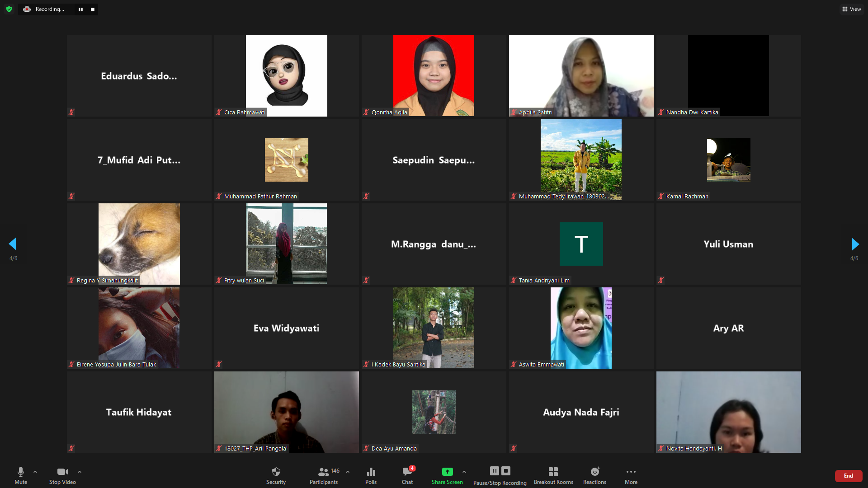868x488 pixels.
Task: Select Qonitha Aqila's video tile
Action: click(434, 76)
